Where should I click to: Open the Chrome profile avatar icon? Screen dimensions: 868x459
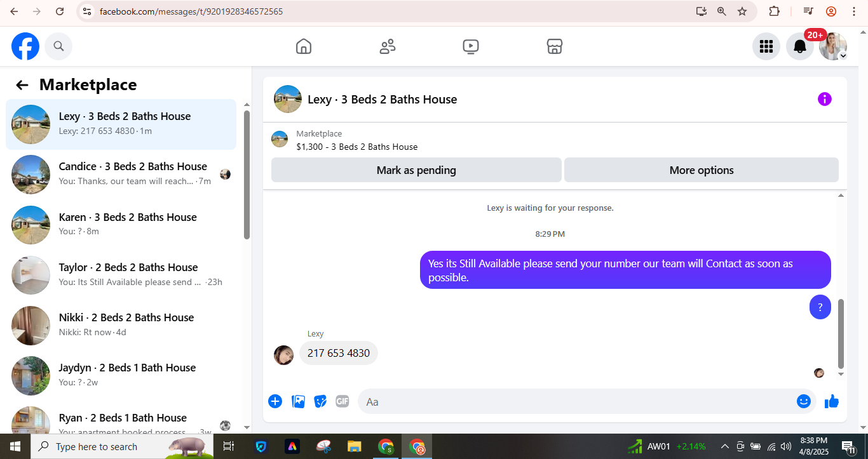point(831,11)
